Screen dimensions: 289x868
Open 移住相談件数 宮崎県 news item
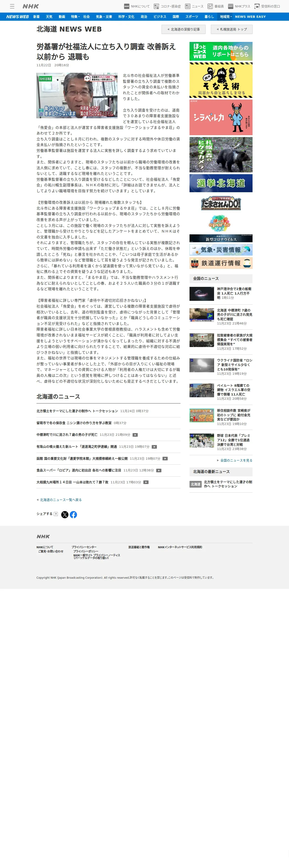point(221,417)
